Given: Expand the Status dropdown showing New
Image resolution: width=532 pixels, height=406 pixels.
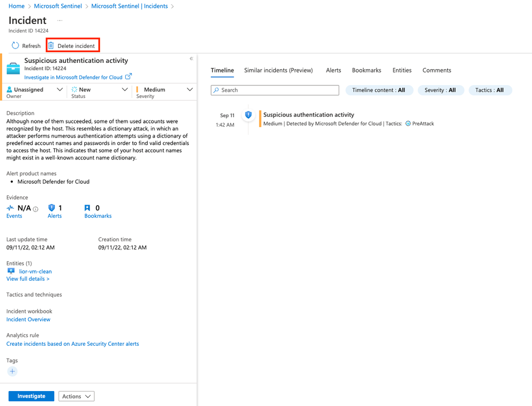Looking at the screenshot, I should [125, 90].
